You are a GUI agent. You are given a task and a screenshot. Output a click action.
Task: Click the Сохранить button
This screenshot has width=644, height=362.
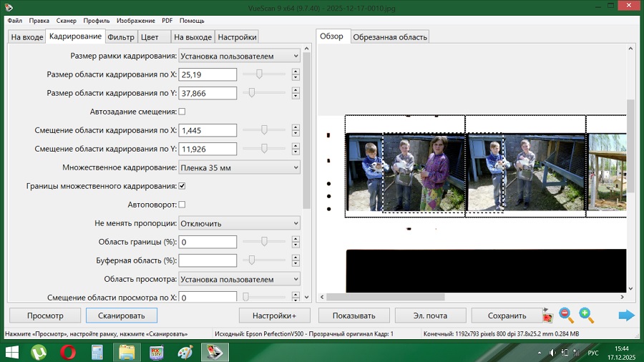pos(507,315)
